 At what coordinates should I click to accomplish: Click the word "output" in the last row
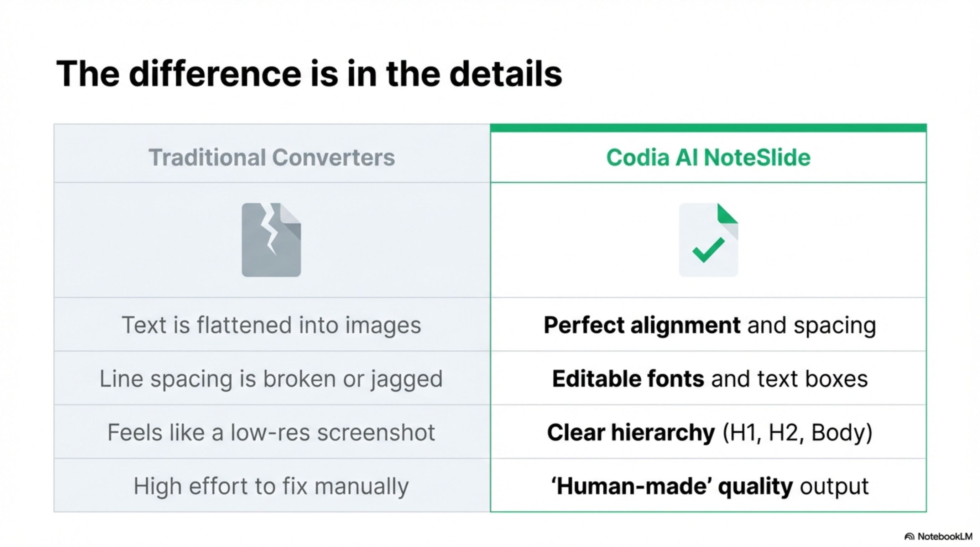[x=834, y=486]
